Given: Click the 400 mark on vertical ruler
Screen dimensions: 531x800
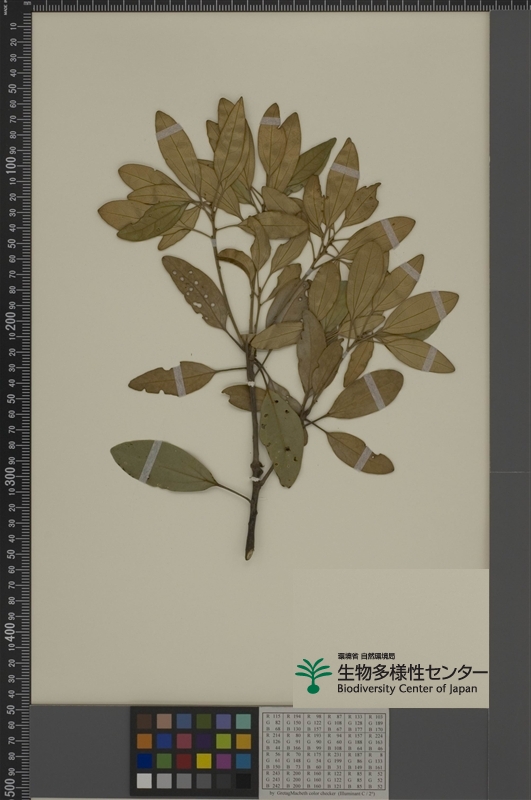Looking at the screenshot, I should point(10,632).
